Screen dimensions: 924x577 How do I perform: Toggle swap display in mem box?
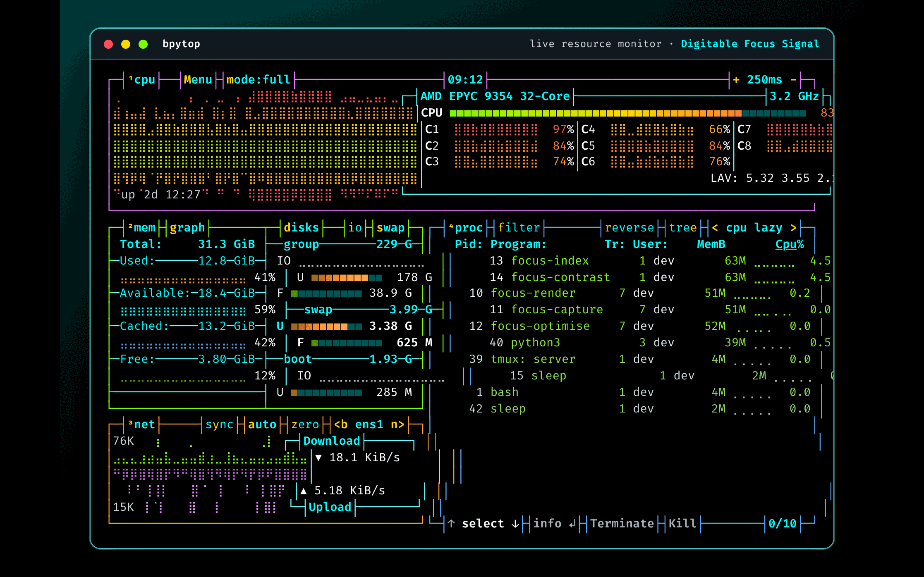point(390,227)
